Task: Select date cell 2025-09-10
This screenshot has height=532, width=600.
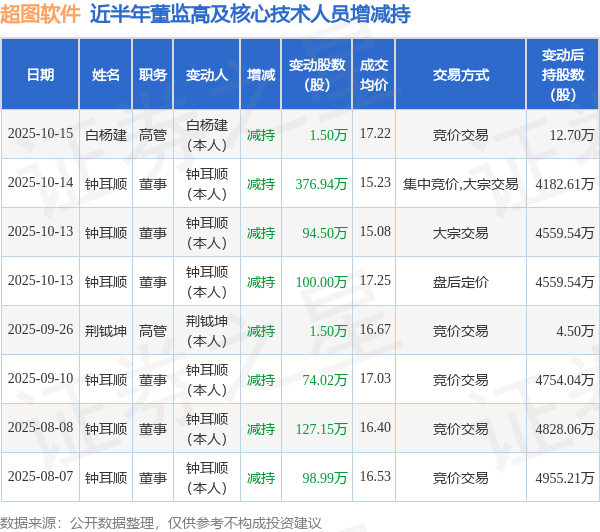Action: pyautogui.click(x=40, y=379)
